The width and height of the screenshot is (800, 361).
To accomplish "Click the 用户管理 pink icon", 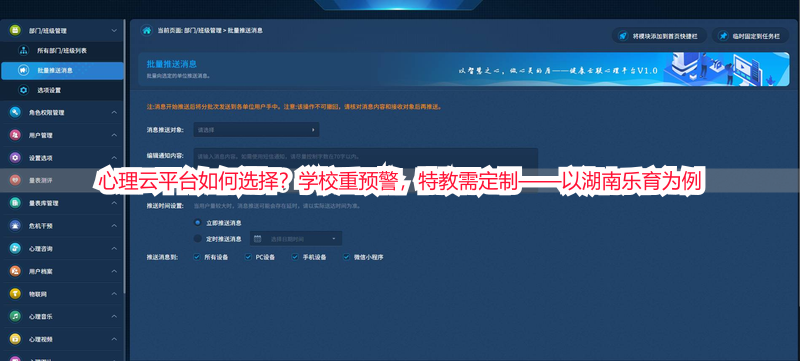I will (x=15, y=135).
